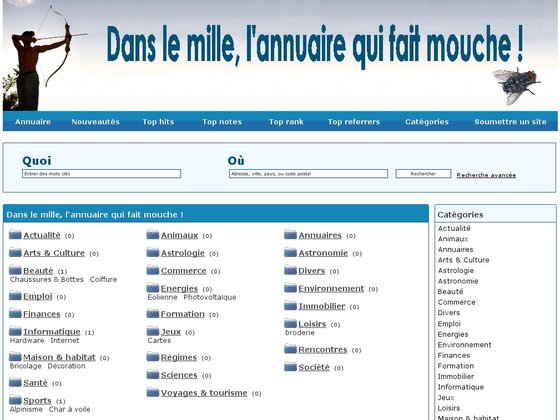Screen dimensions: 560x420
Task: Click the folder icon beside Actualité
Action: (15, 235)
